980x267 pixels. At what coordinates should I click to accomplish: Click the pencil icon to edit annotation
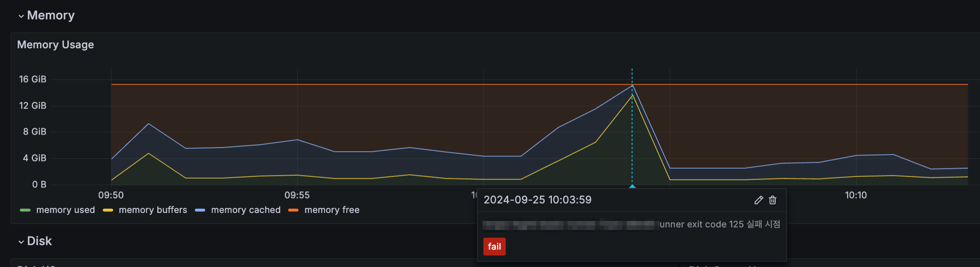(x=758, y=200)
